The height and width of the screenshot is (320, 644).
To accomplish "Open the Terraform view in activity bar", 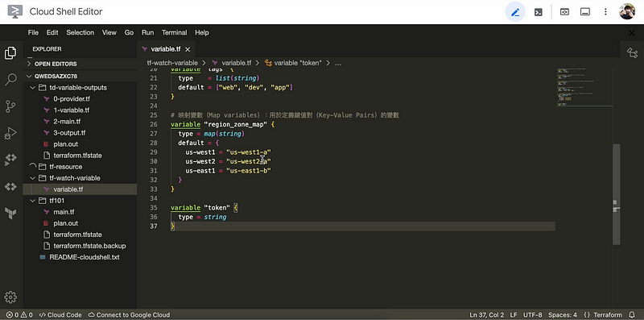I will [x=10, y=213].
